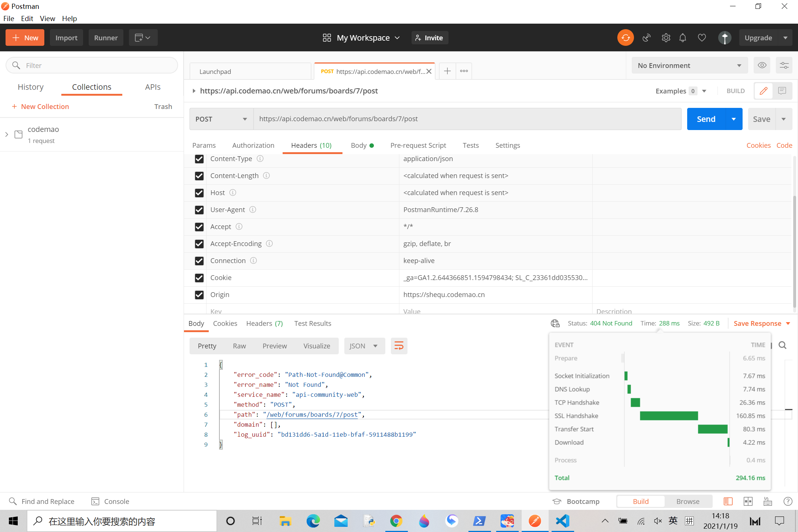Open the My Workspace switcher
The width and height of the screenshot is (798, 532).
click(x=361, y=38)
